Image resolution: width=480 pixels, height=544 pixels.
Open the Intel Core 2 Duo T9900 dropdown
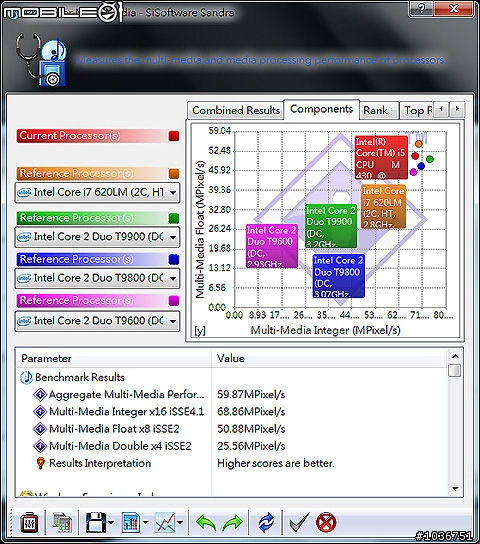pos(97,237)
